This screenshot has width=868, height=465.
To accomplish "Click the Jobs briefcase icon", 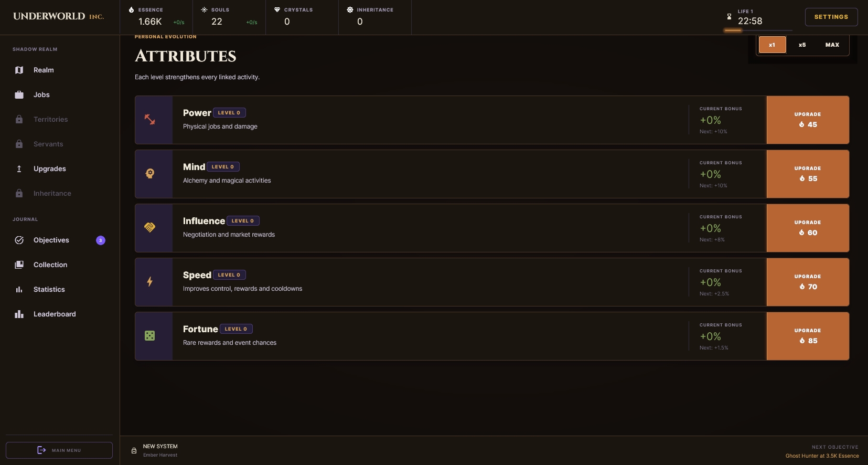I will [19, 95].
